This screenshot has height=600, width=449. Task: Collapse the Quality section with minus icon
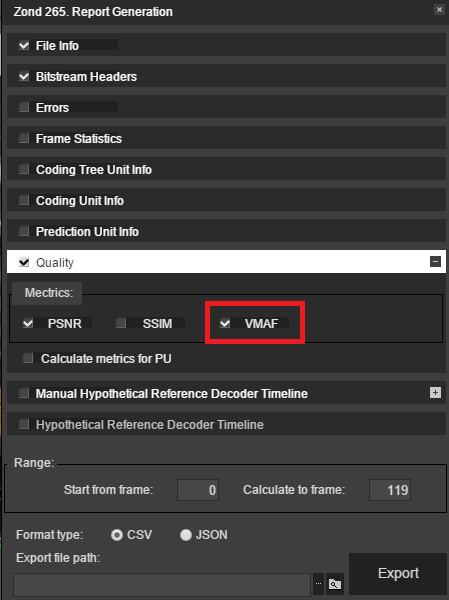click(x=435, y=262)
